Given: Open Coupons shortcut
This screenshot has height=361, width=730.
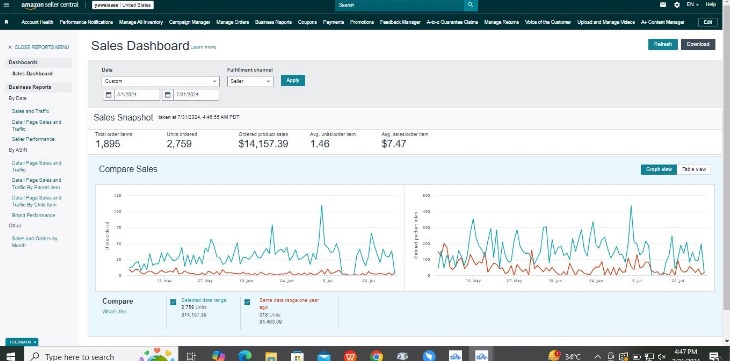Looking at the screenshot, I should pos(307,22).
